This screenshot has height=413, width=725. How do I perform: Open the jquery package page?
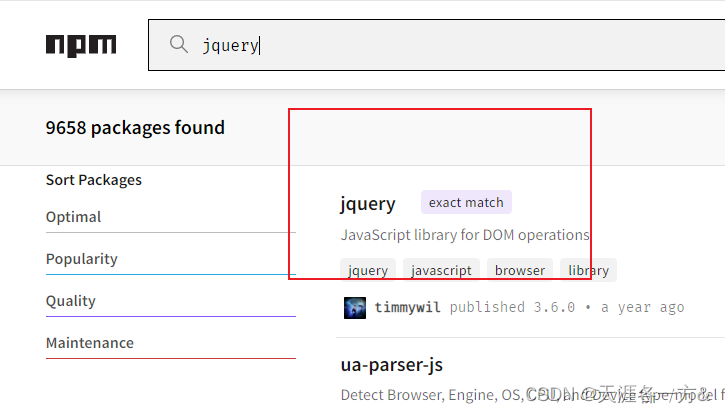(368, 203)
